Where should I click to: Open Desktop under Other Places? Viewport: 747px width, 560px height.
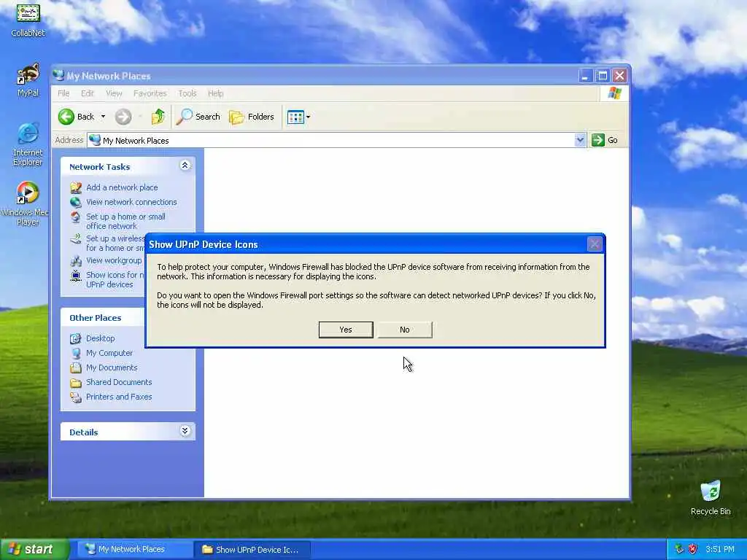coord(101,338)
